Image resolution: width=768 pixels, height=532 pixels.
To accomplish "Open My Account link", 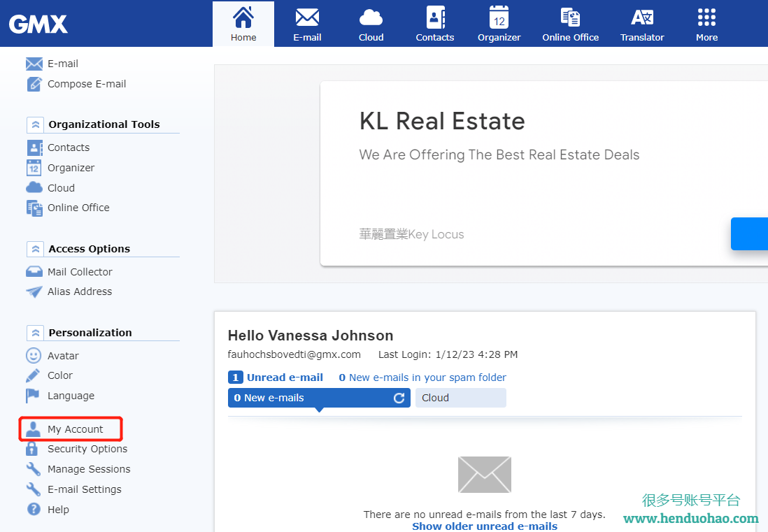I will pos(76,429).
